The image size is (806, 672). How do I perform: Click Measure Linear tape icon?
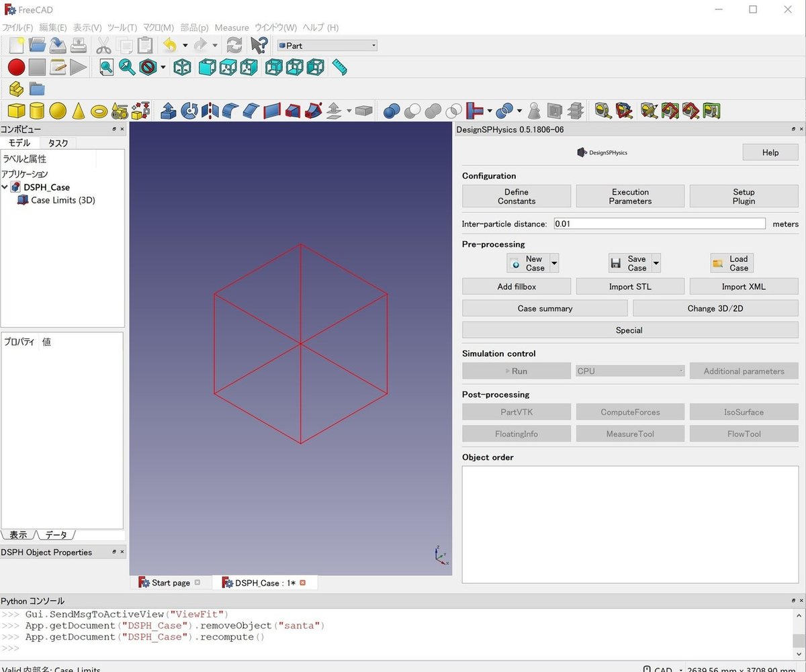[602, 111]
